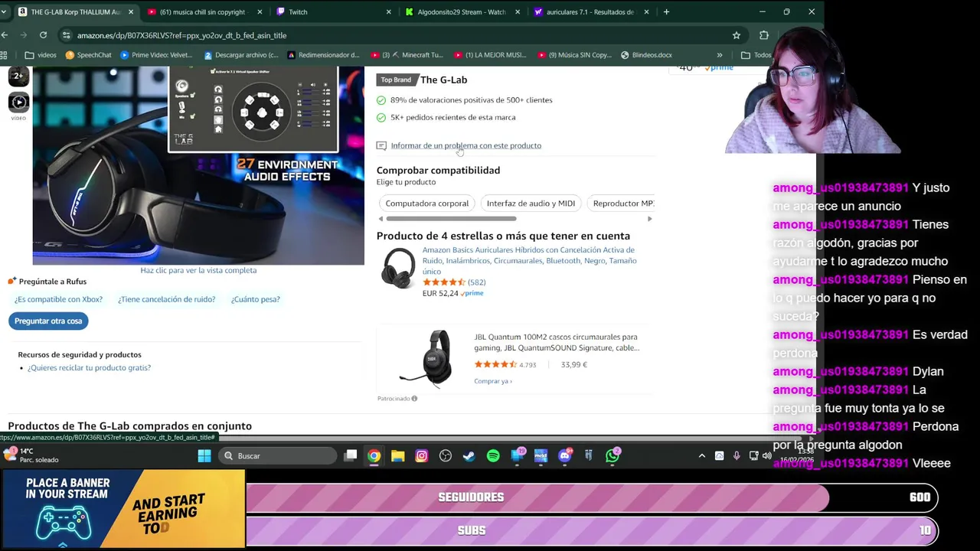Viewport: 980px width, 551px height.
Task: View site information icon in address bar
Action: (x=67, y=35)
